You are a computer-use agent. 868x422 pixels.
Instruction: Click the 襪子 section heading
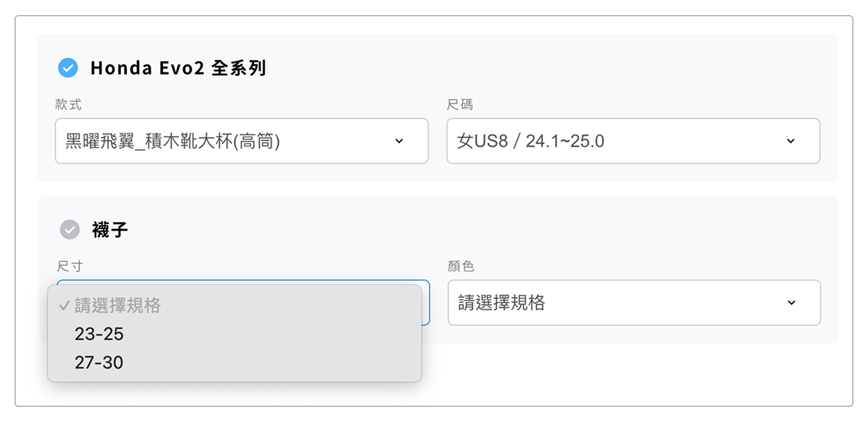[x=109, y=230]
